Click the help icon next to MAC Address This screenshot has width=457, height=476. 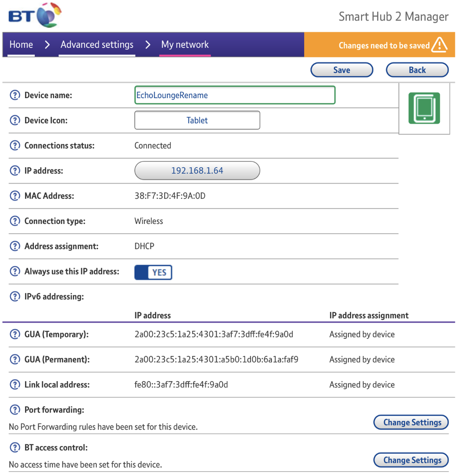coord(15,196)
